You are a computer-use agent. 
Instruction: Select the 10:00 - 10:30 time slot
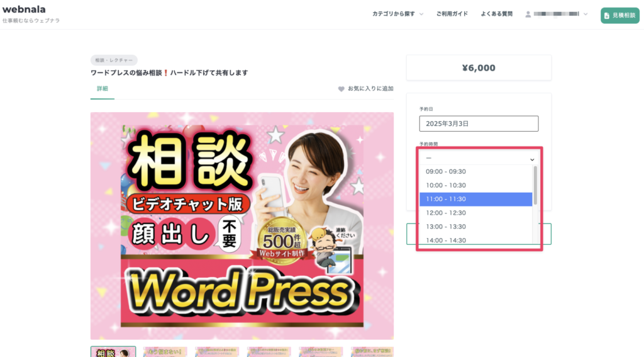(475, 186)
